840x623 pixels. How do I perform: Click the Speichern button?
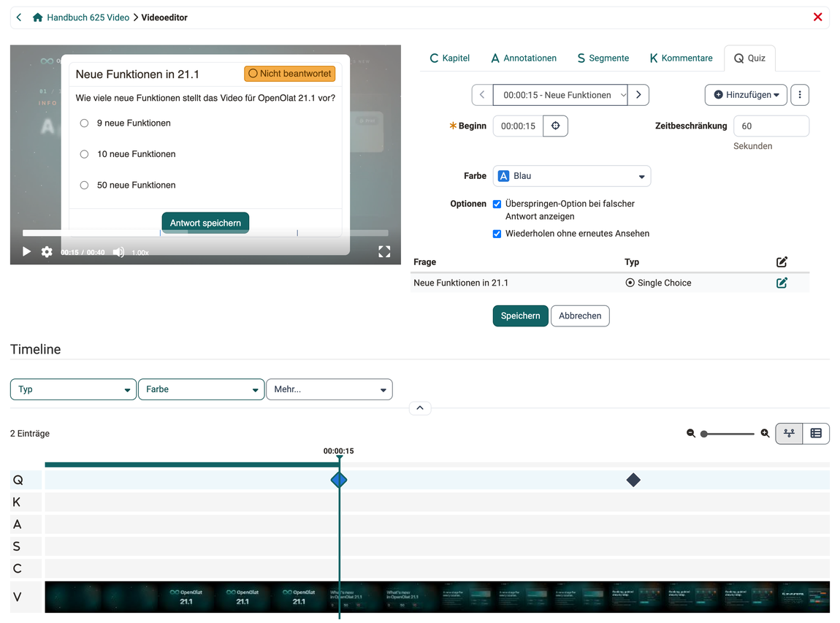point(520,316)
